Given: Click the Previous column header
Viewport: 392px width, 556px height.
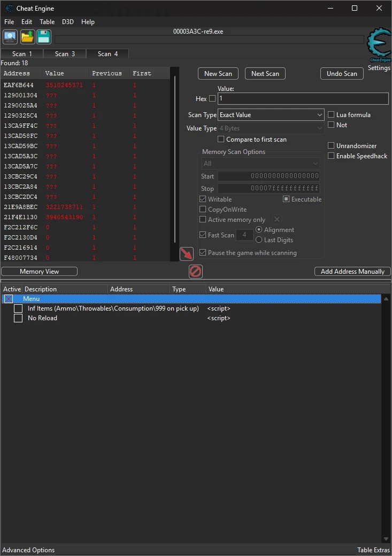Looking at the screenshot, I should (109, 73).
